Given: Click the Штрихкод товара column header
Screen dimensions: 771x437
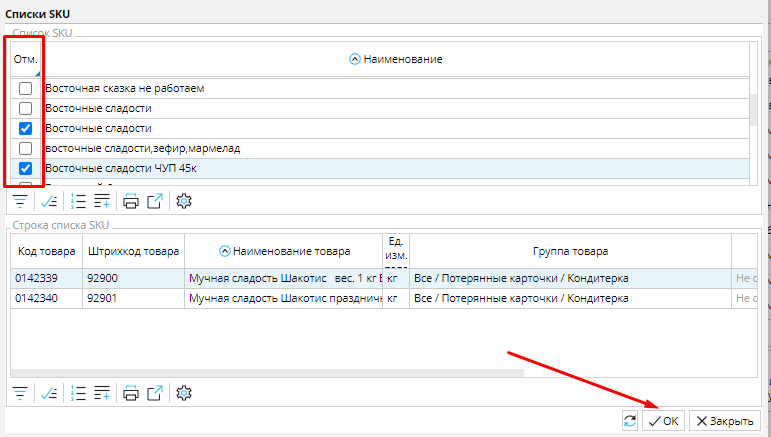Looking at the screenshot, I should (133, 251).
